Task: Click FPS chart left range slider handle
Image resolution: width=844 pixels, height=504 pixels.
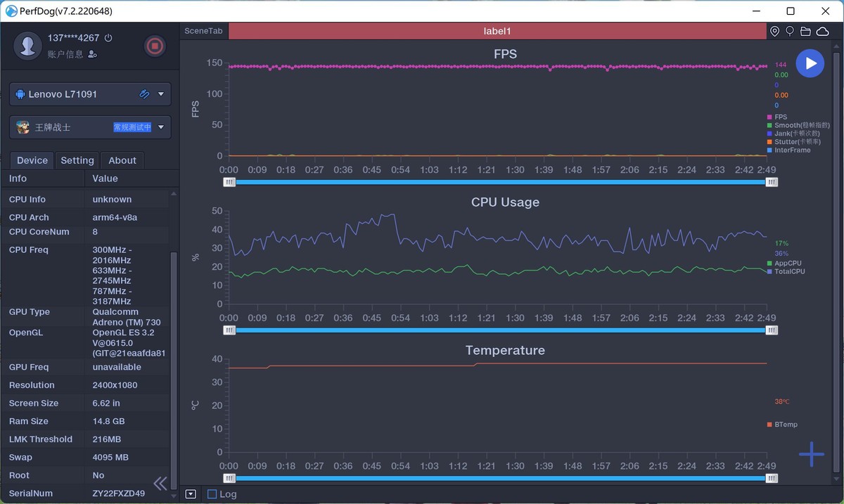Action: (x=229, y=182)
